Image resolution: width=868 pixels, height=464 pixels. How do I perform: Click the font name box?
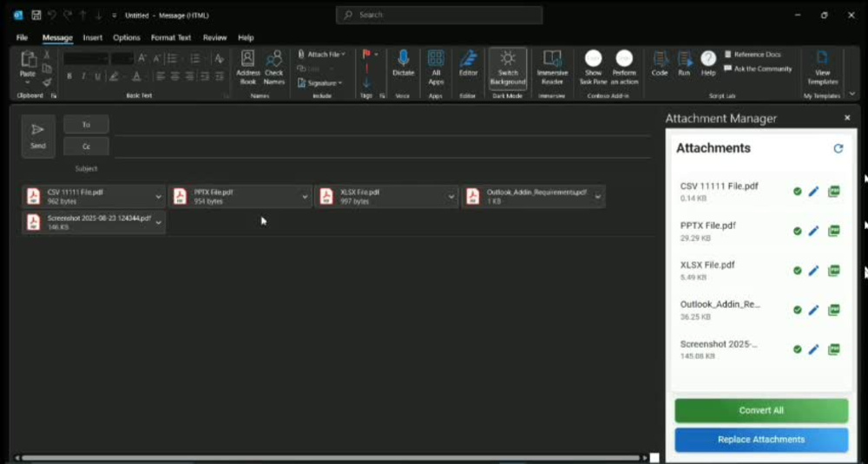pos(86,58)
